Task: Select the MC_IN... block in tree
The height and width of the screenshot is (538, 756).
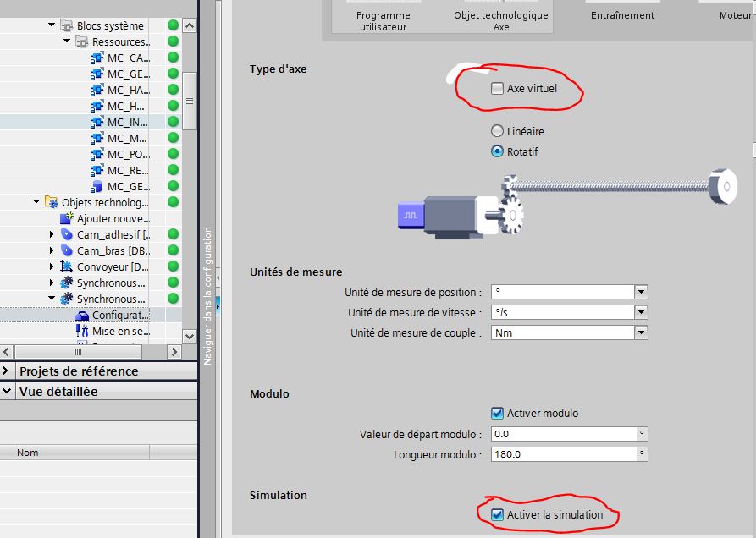Action: coord(127,122)
